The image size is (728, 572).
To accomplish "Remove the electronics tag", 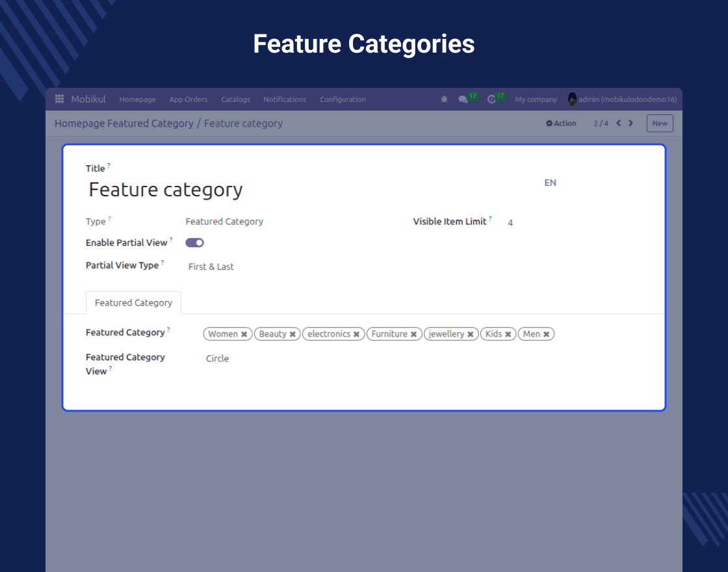I will coord(356,334).
